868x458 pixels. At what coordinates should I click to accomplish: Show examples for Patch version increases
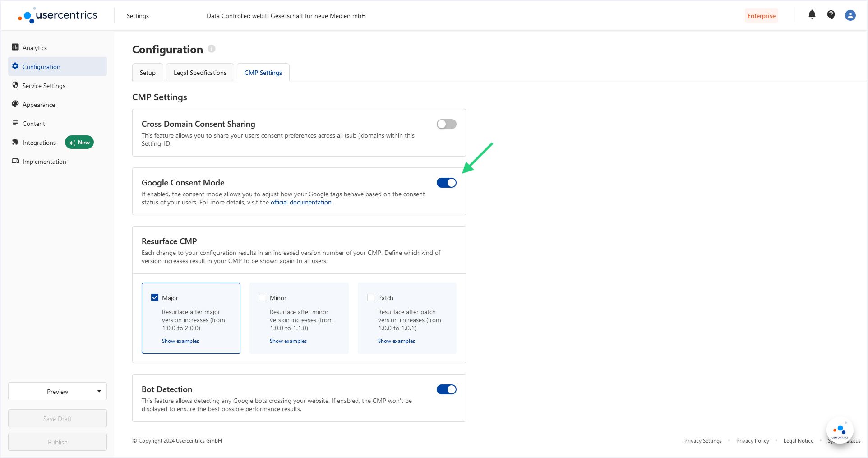396,341
